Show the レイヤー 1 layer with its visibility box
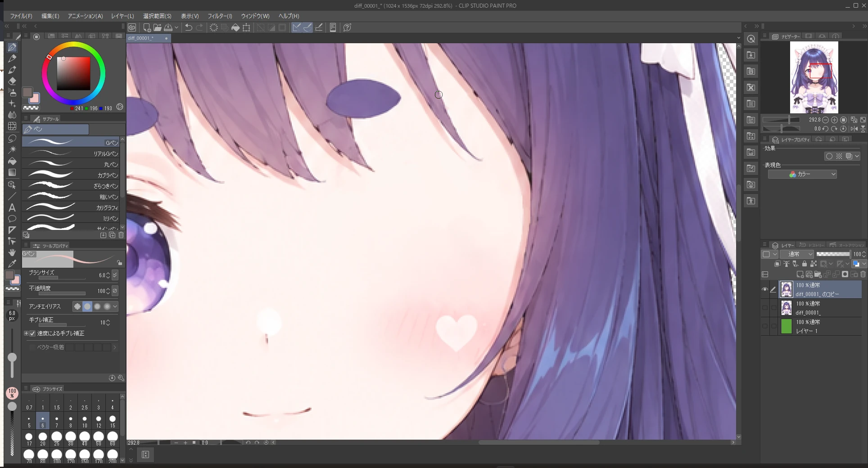 click(764, 326)
